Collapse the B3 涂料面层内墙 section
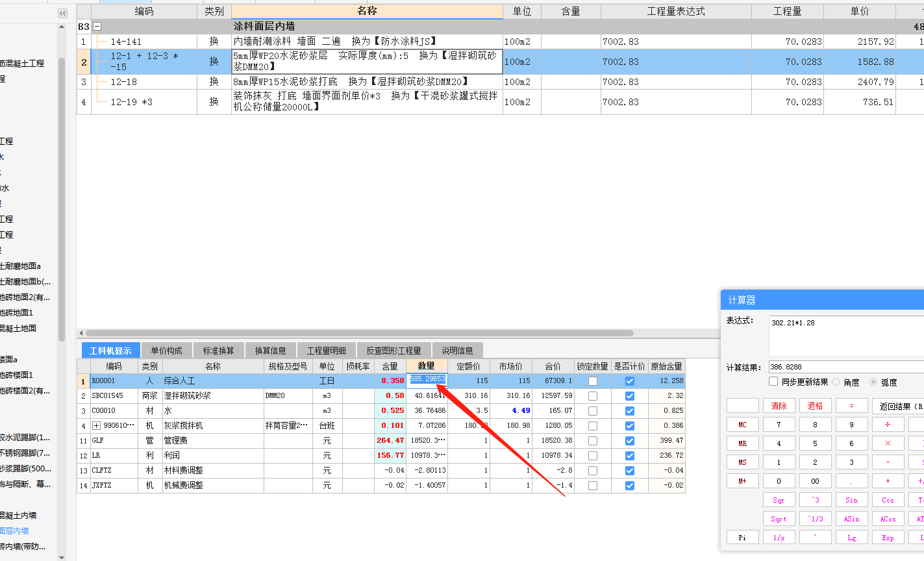 (97, 27)
